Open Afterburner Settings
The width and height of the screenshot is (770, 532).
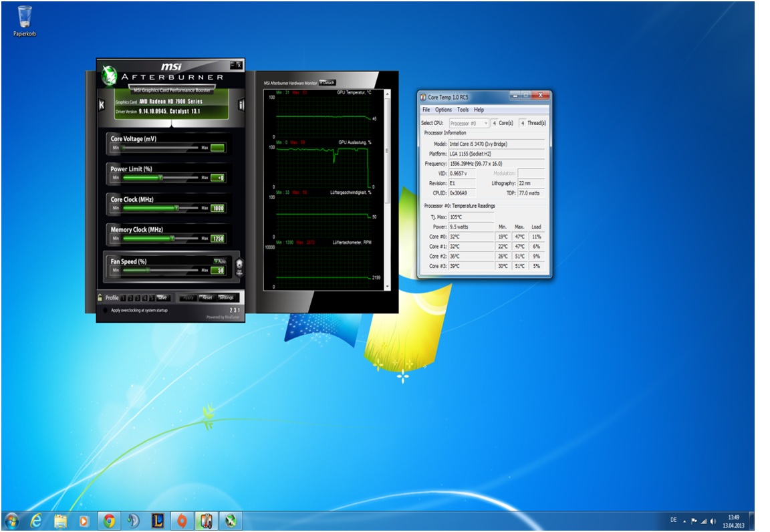click(x=227, y=297)
